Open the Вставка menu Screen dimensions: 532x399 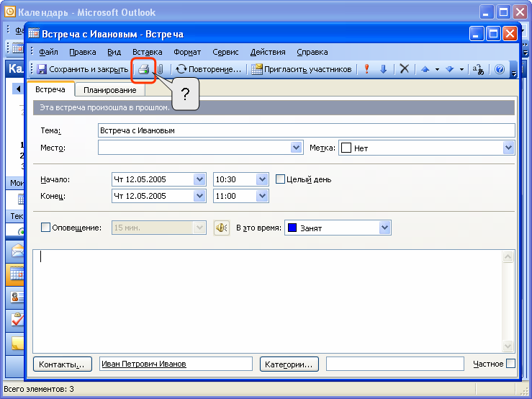[x=148, y=52]
